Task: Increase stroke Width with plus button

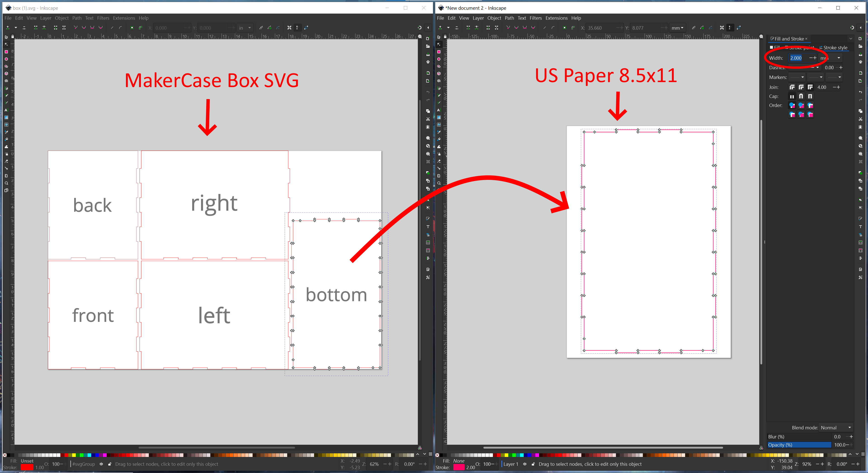Action: [x=815, y=58]
